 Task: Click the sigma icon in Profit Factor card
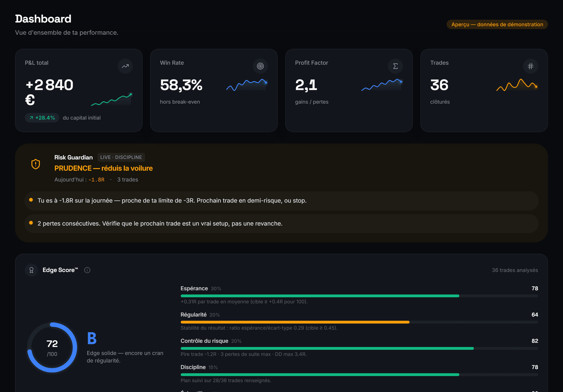pyautogui.click(x=395, y=66)
